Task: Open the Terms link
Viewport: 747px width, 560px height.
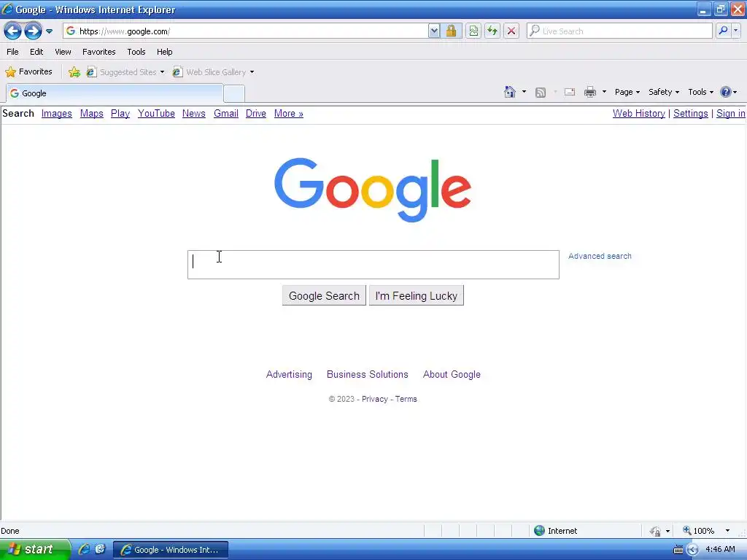Action: (x=406, y=399)
